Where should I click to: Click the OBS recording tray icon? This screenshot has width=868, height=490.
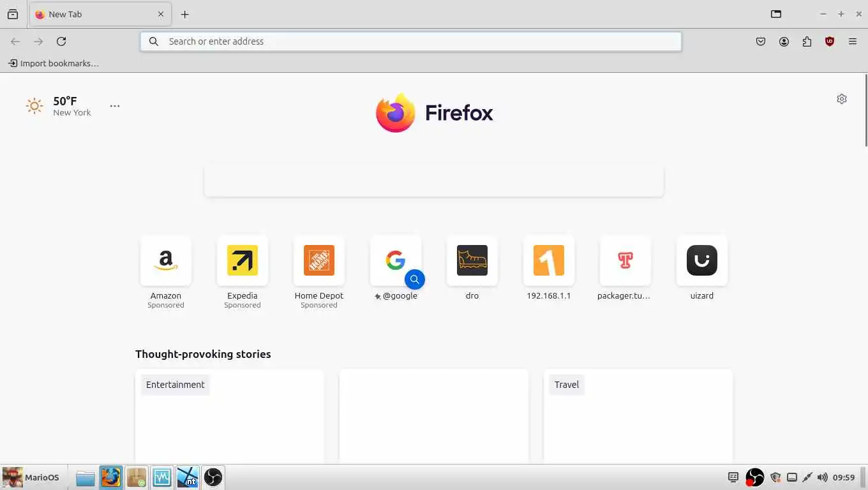[x=754, y=477]
